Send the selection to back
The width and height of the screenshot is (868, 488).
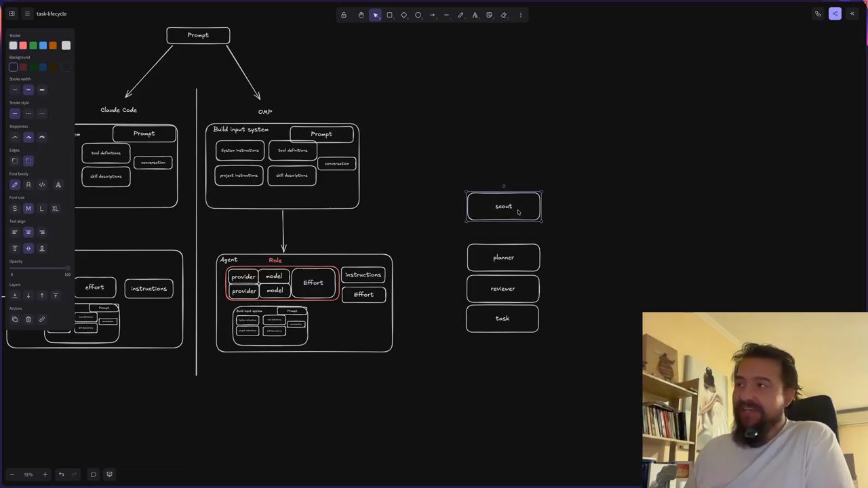point(14,296)
